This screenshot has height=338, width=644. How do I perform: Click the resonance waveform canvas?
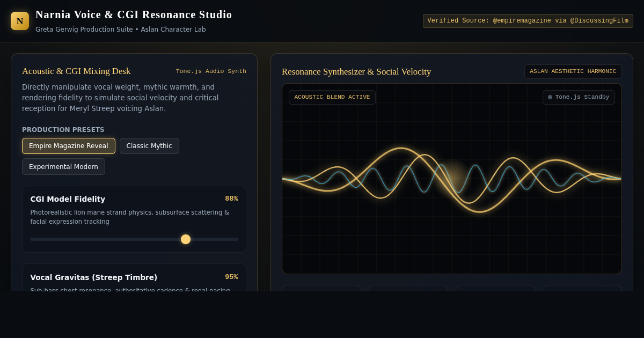point(452,179)
